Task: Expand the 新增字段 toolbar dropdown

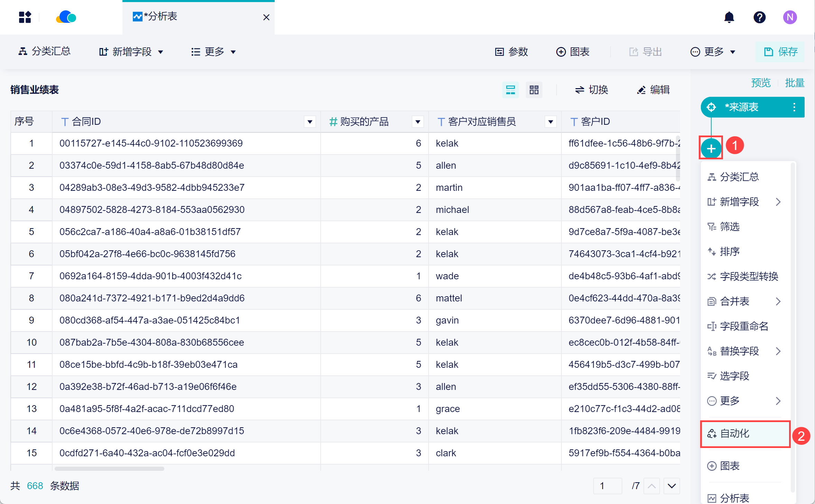Action: [131, 52]
